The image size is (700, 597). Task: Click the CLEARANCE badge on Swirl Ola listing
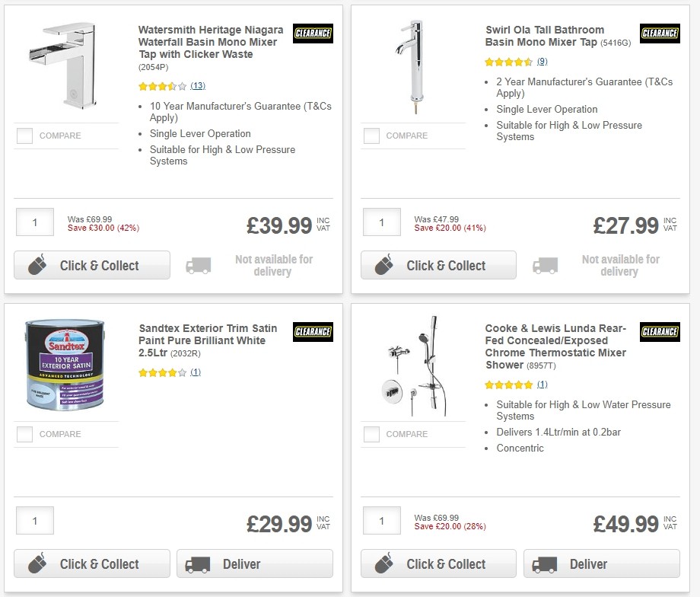tap(660, 34)
